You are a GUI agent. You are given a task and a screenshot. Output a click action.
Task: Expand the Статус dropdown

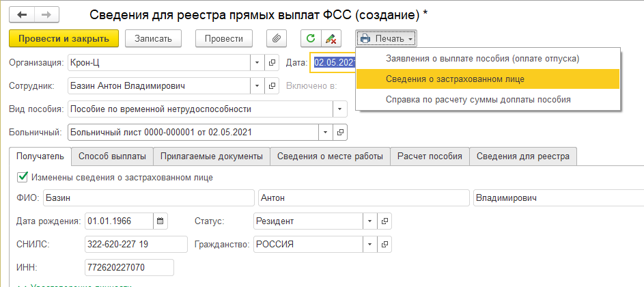(370, 221)
